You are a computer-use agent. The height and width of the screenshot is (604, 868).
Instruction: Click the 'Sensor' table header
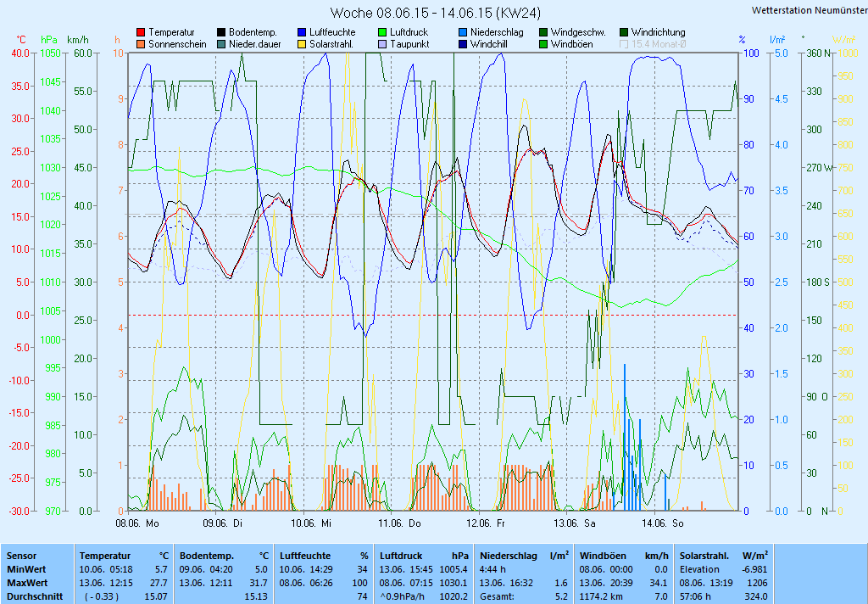[21, 556]
